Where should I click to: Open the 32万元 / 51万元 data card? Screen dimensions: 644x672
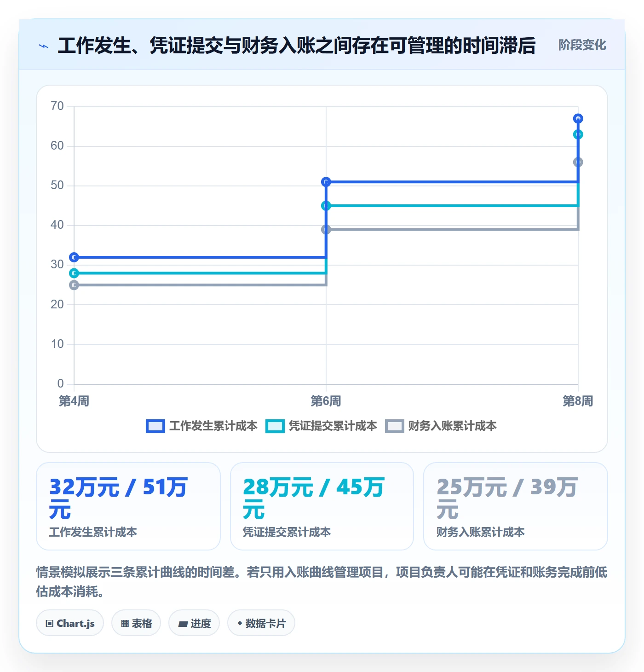pyautogui.click(x=128, y=506)
